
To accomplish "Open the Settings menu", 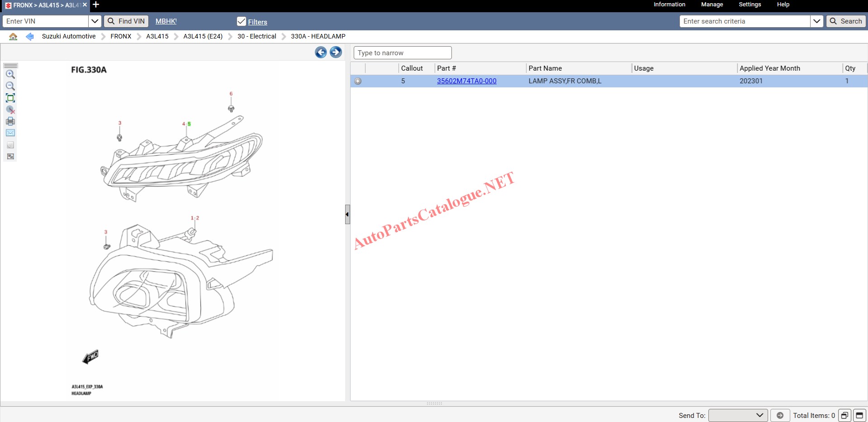I will tap(749, 5).
